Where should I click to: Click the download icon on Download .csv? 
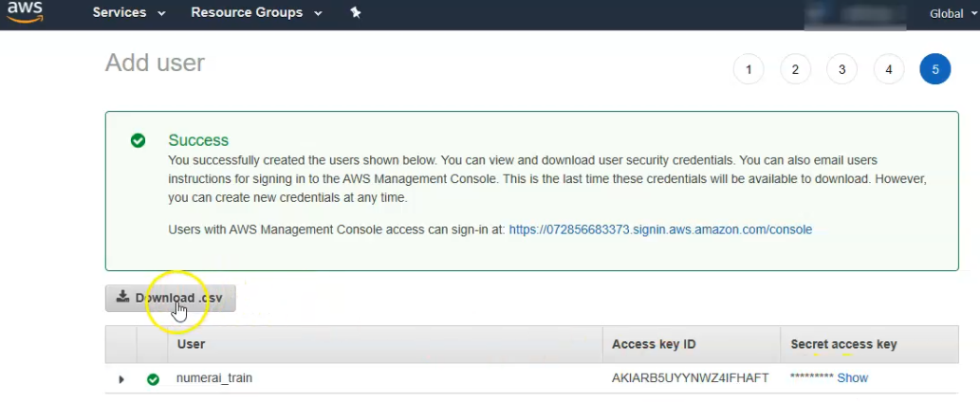pyautogui.click(x=122, y=297)
